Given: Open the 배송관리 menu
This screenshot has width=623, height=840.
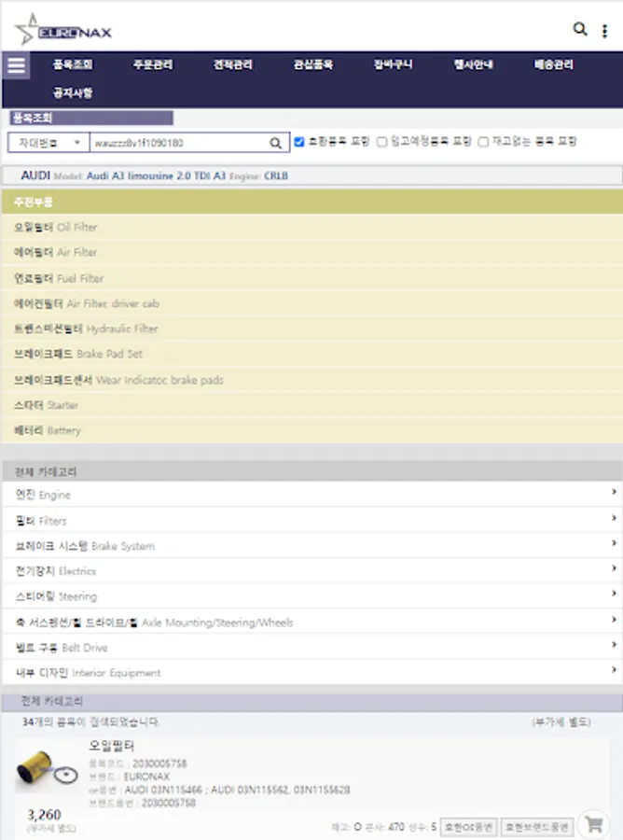Looking at the screenshot, I should (x=554, y=64).
